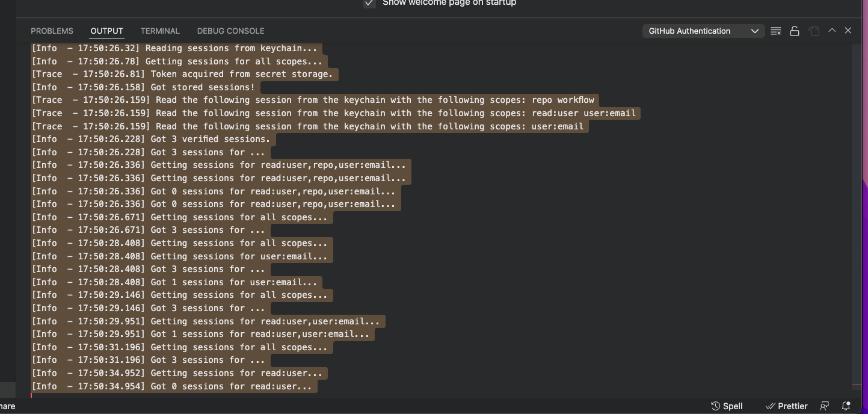Open the notifications bell

(x=847, y=406)
